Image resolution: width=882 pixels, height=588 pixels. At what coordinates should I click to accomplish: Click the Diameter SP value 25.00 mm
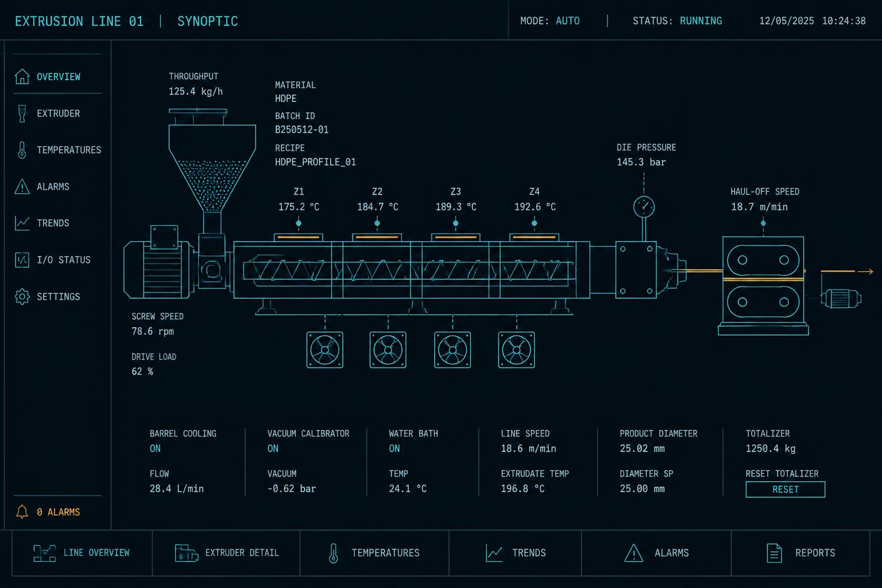(642, 489)
